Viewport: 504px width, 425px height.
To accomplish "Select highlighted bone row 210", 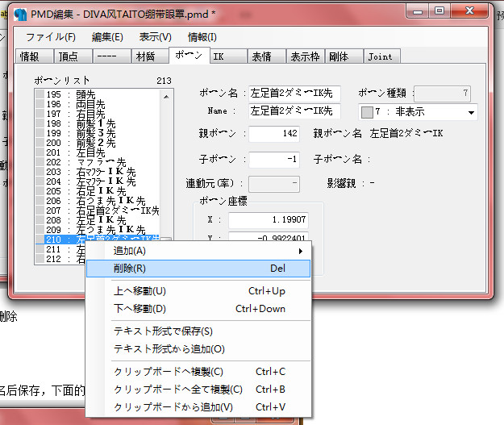I will point(98,240).
